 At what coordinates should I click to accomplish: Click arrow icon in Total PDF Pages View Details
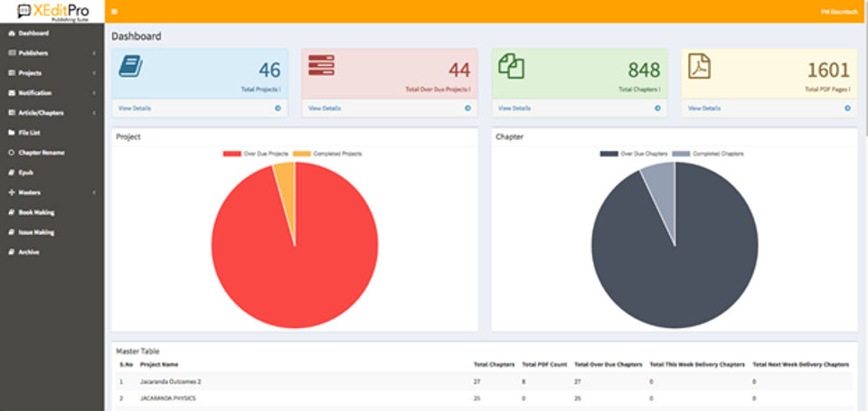847,108
